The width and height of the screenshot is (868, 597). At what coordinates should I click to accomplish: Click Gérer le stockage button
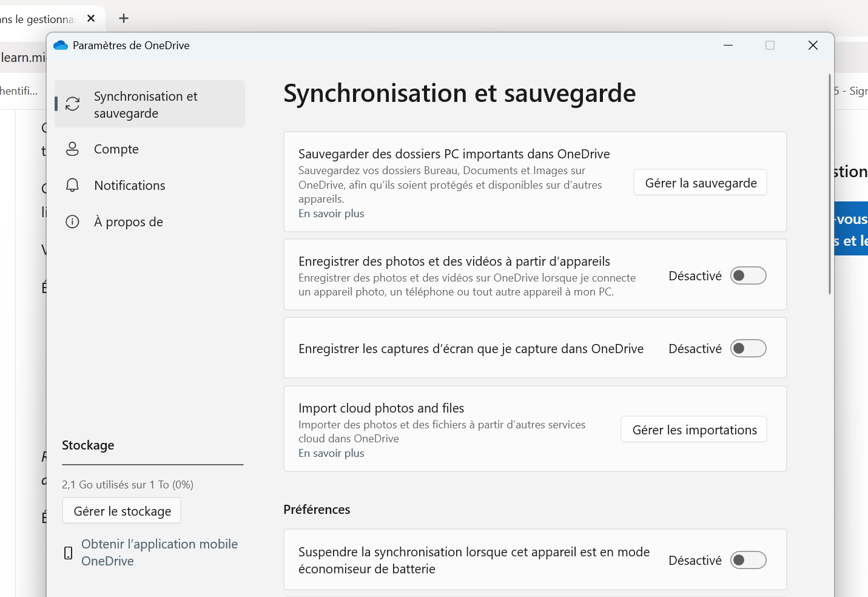(x=122, y=511)
